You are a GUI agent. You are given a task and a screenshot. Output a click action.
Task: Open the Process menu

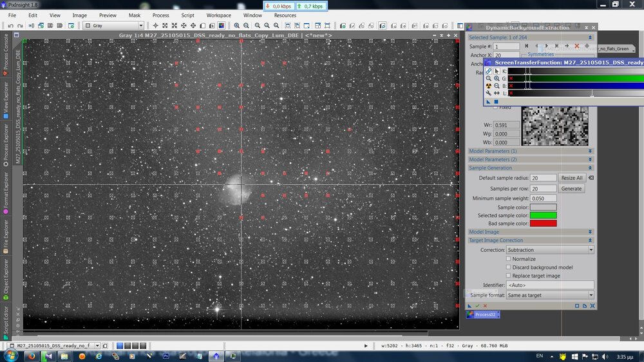coord(160,15)
